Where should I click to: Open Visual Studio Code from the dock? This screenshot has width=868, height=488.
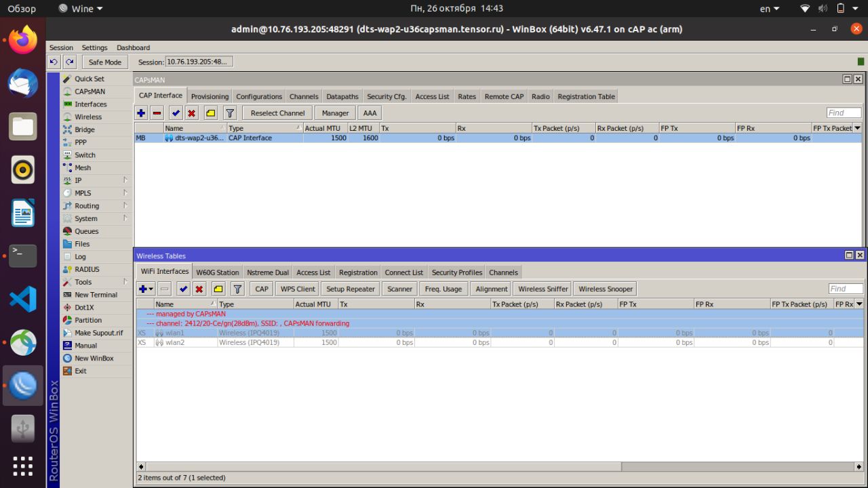click(23, 300)
